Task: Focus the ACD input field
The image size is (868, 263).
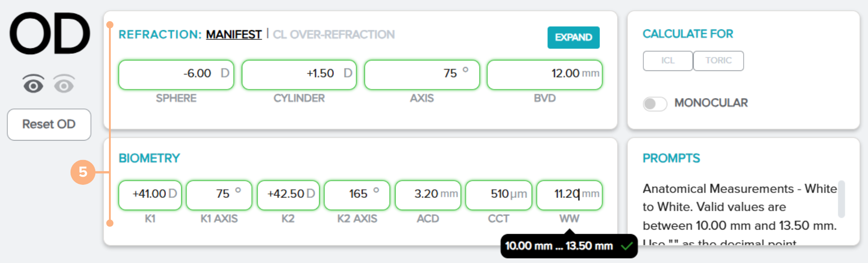Action: pyautogui.click(x=428, y=195)
